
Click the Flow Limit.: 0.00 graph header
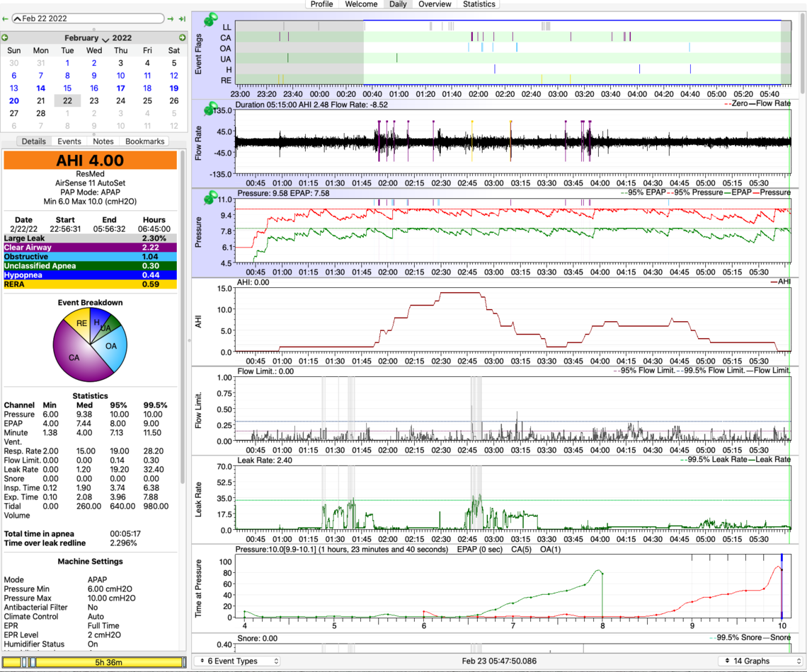[265, 371]
